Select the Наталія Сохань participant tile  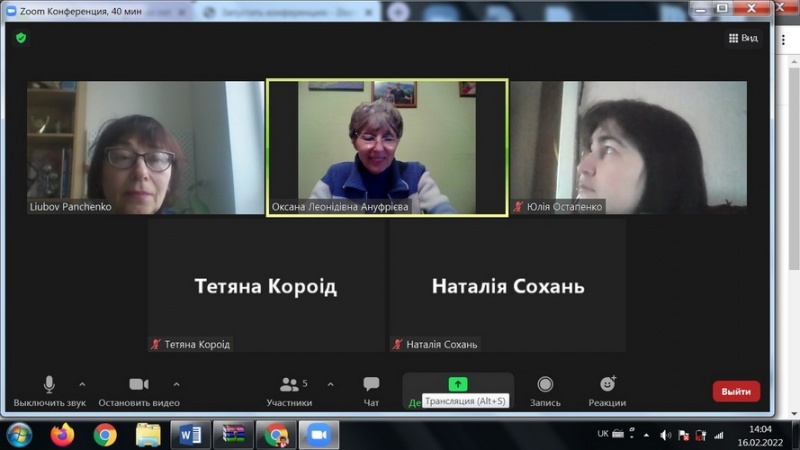pos(507,285)
